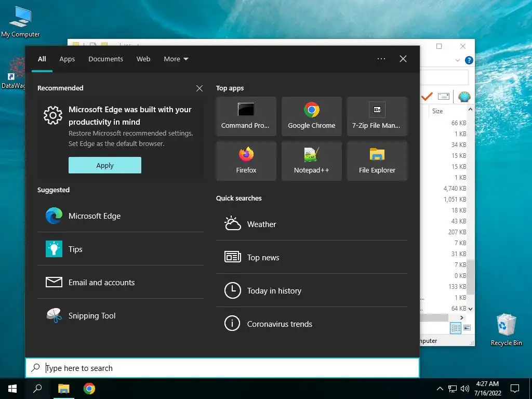The image size is (532, 399).
Task: Expand the Explorer ribbon chevron
Action: pyautogui.click(x=457, y=60)
